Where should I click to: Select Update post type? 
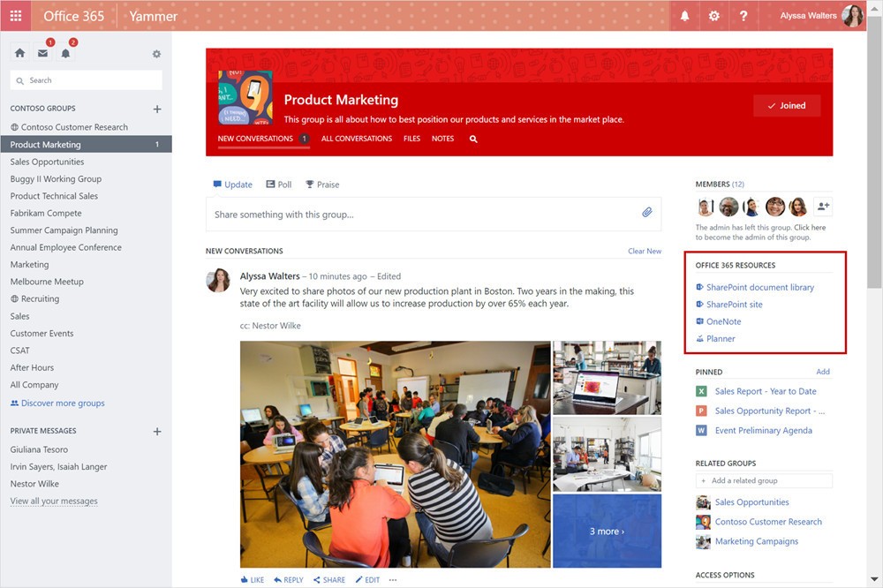(232, 185)
